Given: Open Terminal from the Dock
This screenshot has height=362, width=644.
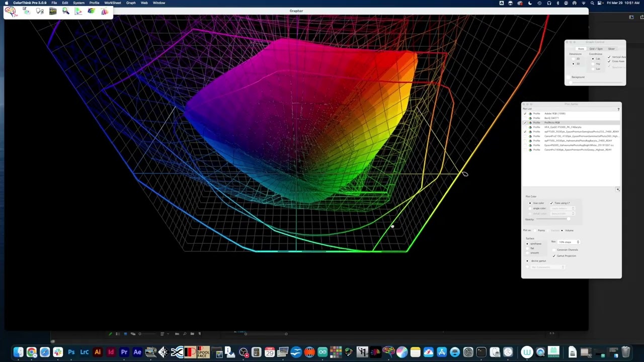Looking at the screenshot, I should click(x=481, y=352).
